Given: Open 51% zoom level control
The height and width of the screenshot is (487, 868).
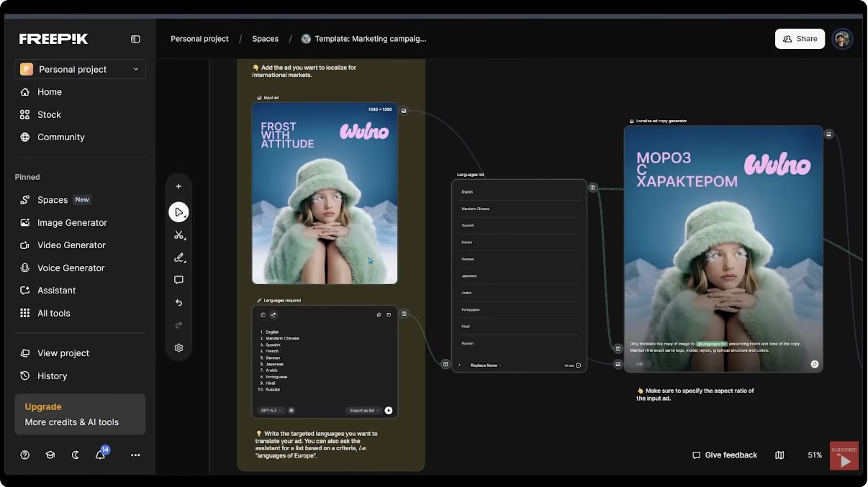Looking at the screenshot, I should [815, 455].
